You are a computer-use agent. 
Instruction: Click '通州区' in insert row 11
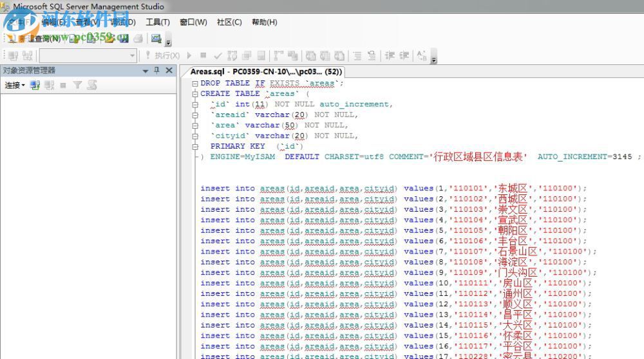pos(518,294)
